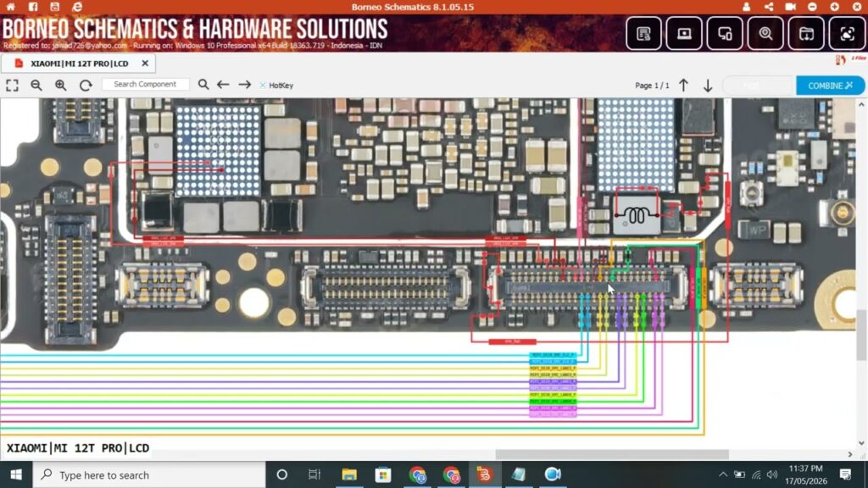The image size is (868, 488).
Task: Open the notification center icon
Action: coord(845,474)
